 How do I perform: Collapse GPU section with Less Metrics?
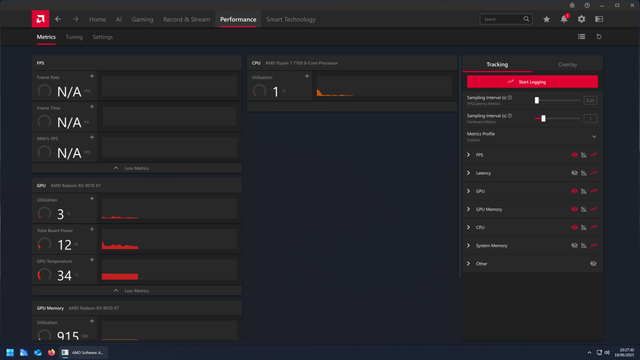click(x=137, y=291)
